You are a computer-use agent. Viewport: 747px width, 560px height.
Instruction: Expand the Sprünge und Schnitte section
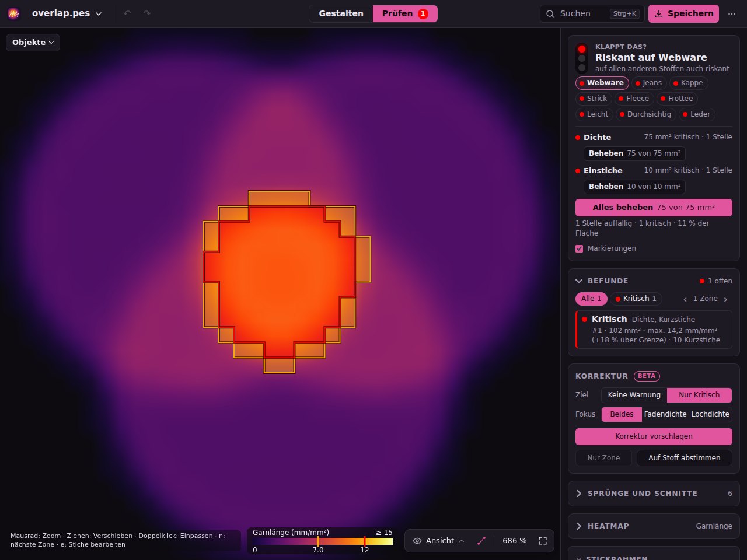tap(654, 494)
